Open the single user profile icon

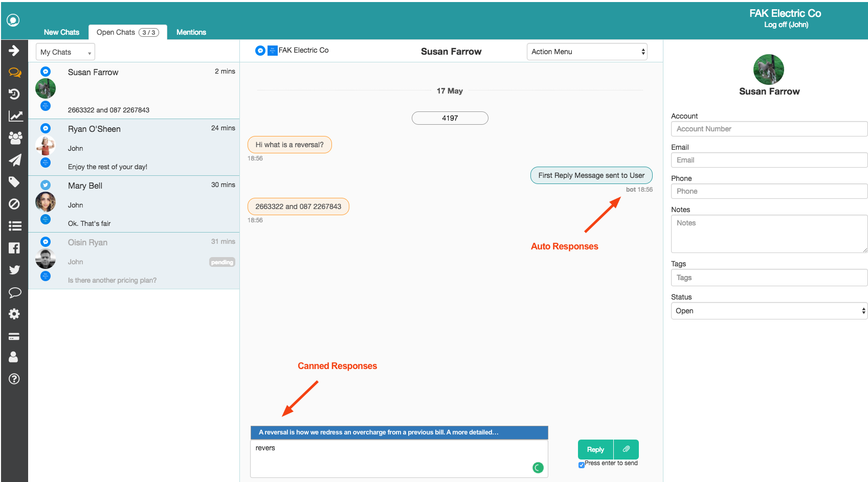[13, 357]
